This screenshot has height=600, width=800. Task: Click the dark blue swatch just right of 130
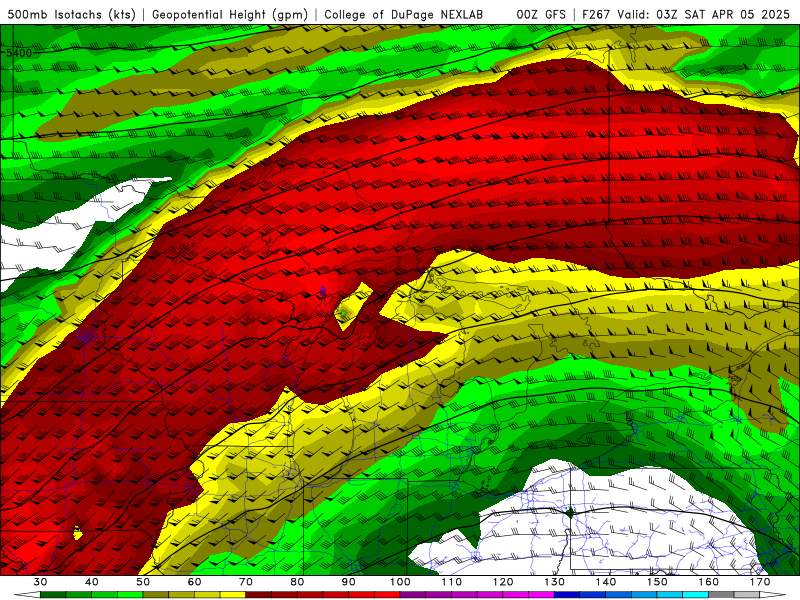coord(567,595)
